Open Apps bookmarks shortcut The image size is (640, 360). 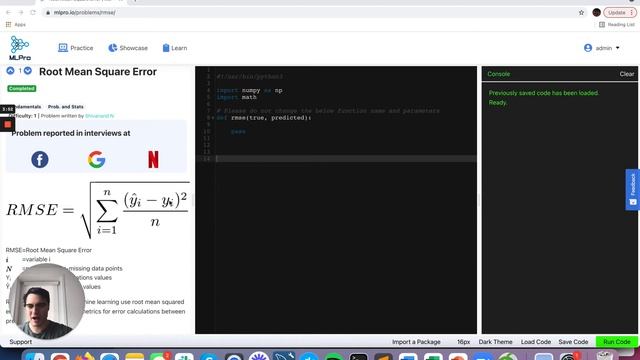tap(16, 24)
